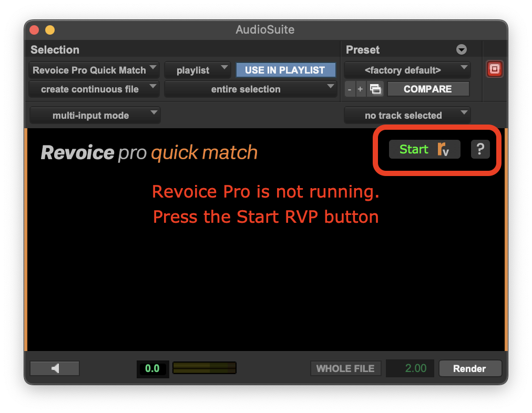Click the Render button

469,368
